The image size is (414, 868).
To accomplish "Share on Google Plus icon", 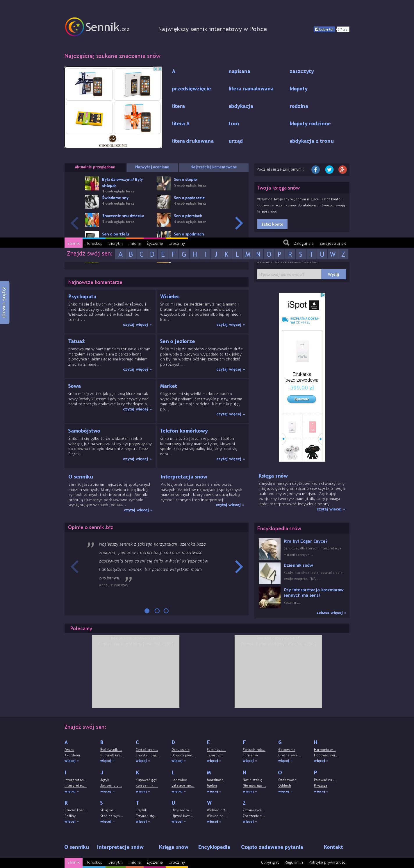I will pos(342,169).
